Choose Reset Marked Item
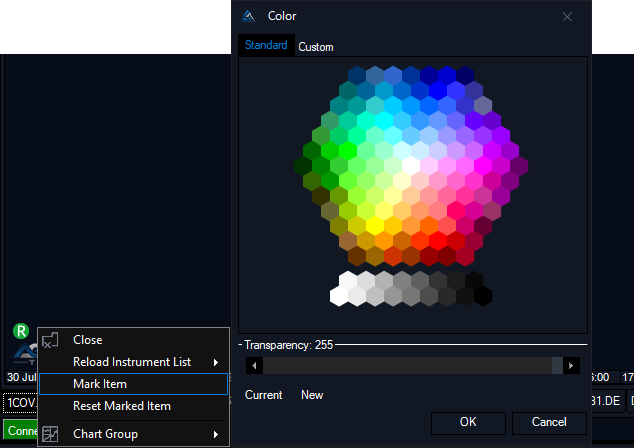This screenshot has height=448, width=634. pos(122,406)
